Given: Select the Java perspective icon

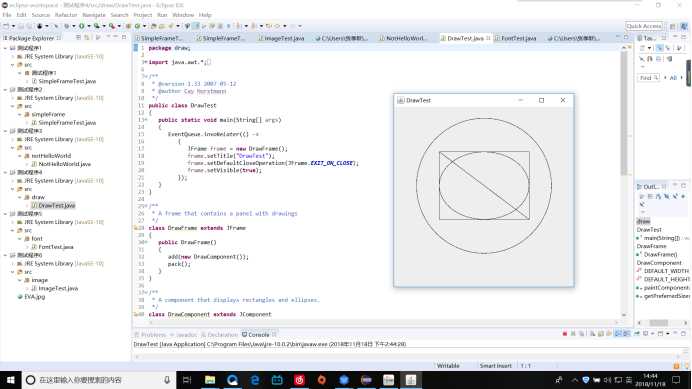Looking at the screenshot, I should click(x=684, y=26).
